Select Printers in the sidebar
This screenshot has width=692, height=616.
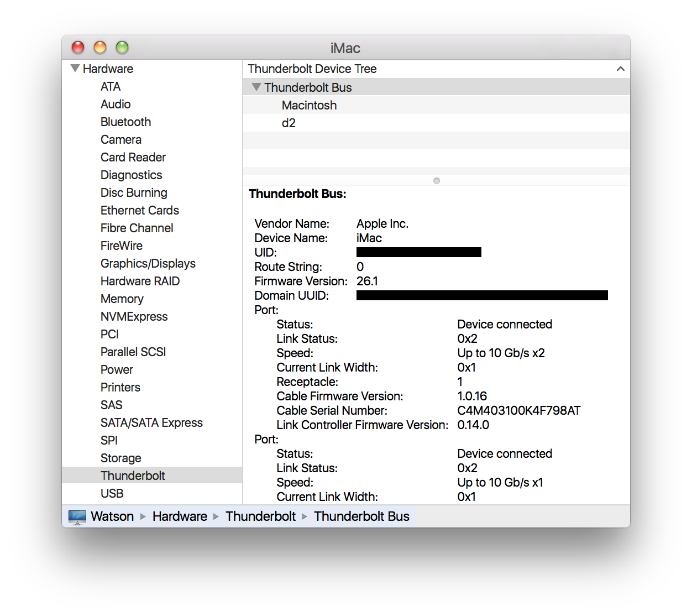(152, 387)
